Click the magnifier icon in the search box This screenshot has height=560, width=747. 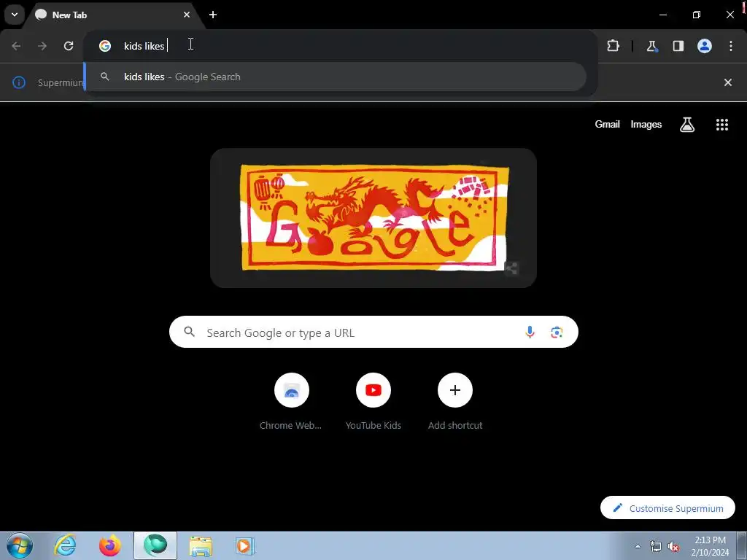coord(189,332)
